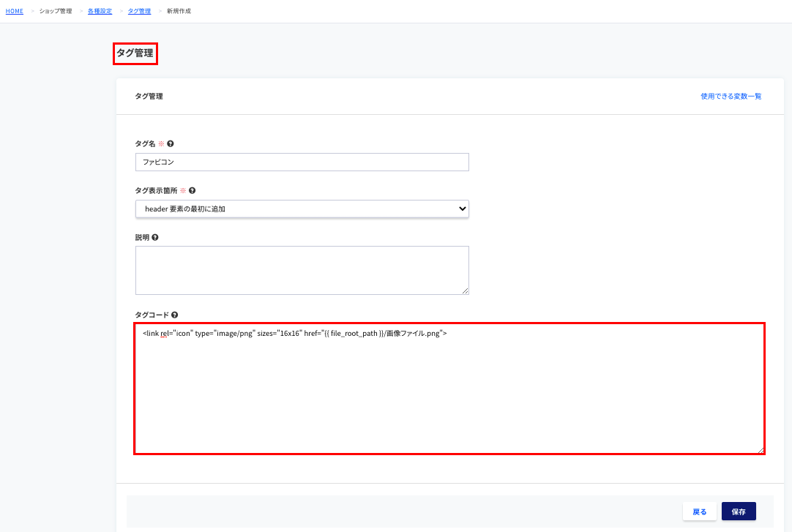
Task: Select the header 要素の最初に追加 combo box
Action: (x=302, y=209)
